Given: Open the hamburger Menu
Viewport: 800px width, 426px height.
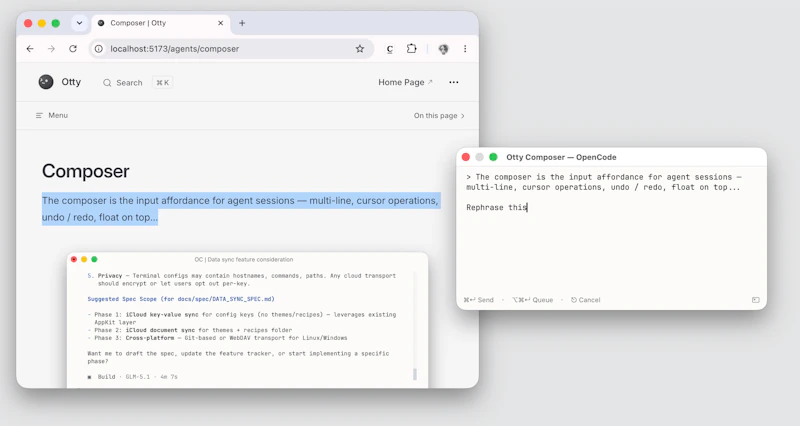Looking at the screenshot, I should point(52,115).
